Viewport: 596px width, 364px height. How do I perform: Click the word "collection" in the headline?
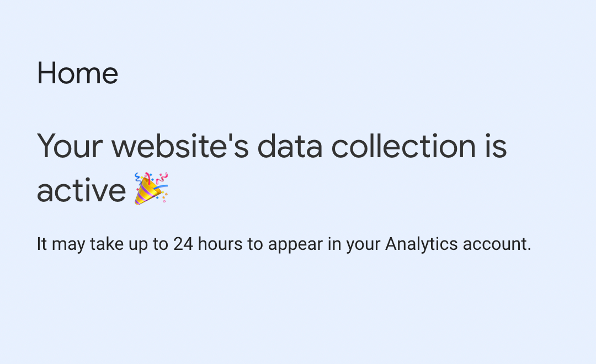tap(403, 146)
